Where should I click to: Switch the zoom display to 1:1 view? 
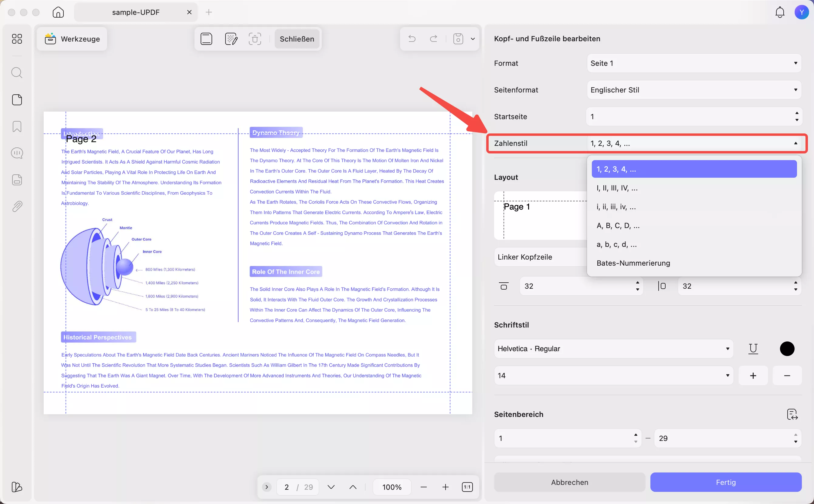pyautogui.click(x=467, y=487)
